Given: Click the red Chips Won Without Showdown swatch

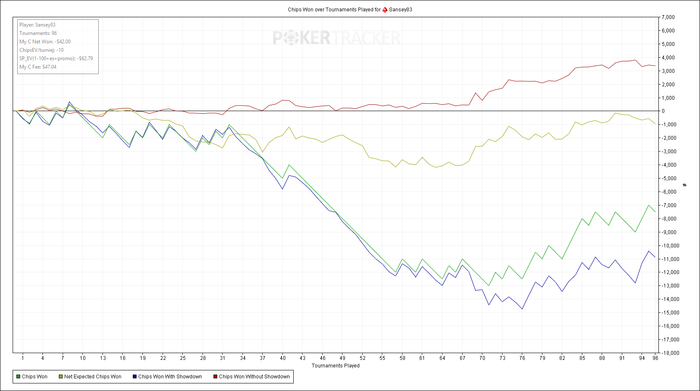Looking at the screenshot, I should coord(215,377).
